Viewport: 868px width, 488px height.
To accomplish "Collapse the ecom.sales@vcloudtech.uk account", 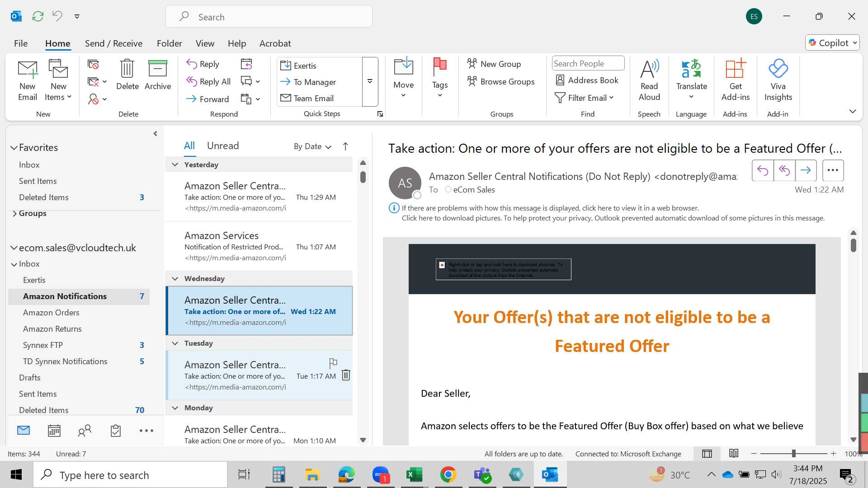I will [14, 248].
